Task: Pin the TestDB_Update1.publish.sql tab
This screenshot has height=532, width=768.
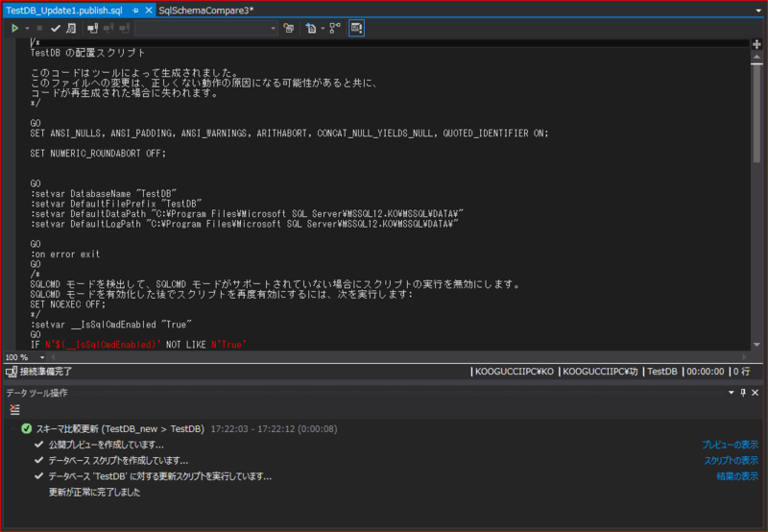Action: [x=135, y=11]
